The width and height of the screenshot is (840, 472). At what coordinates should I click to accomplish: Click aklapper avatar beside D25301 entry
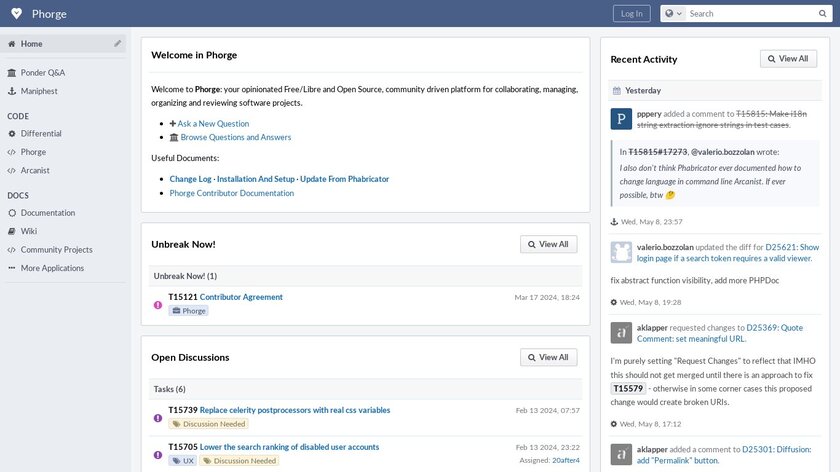621,454
